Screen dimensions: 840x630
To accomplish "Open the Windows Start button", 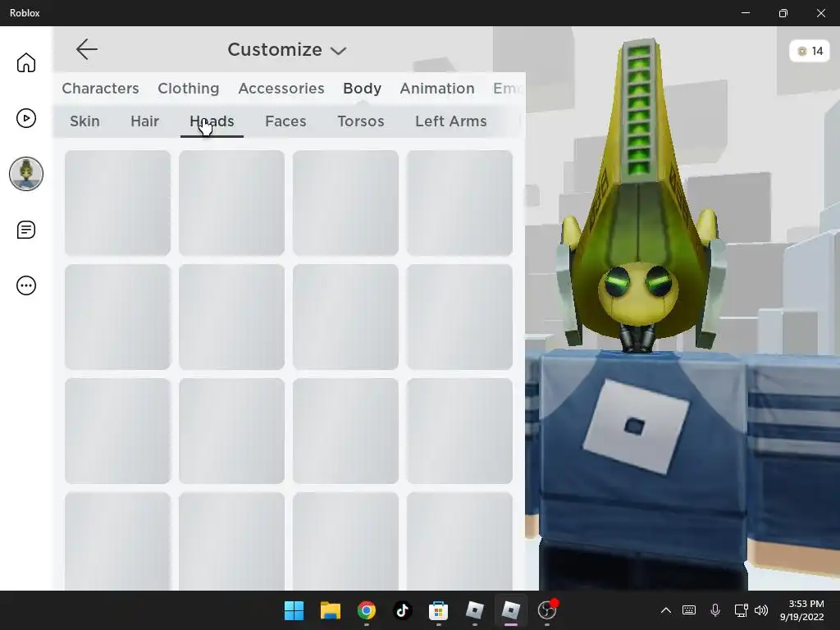I will 294,610.
